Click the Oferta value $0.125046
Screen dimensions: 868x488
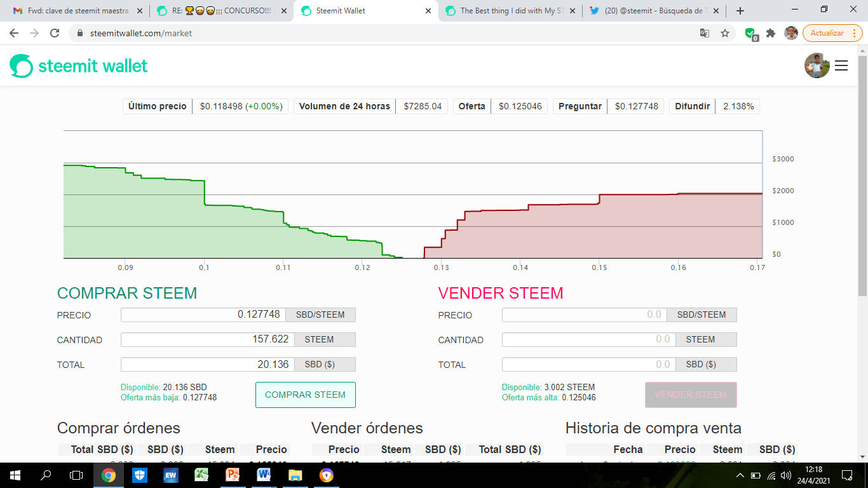click(x=520, y=106)
